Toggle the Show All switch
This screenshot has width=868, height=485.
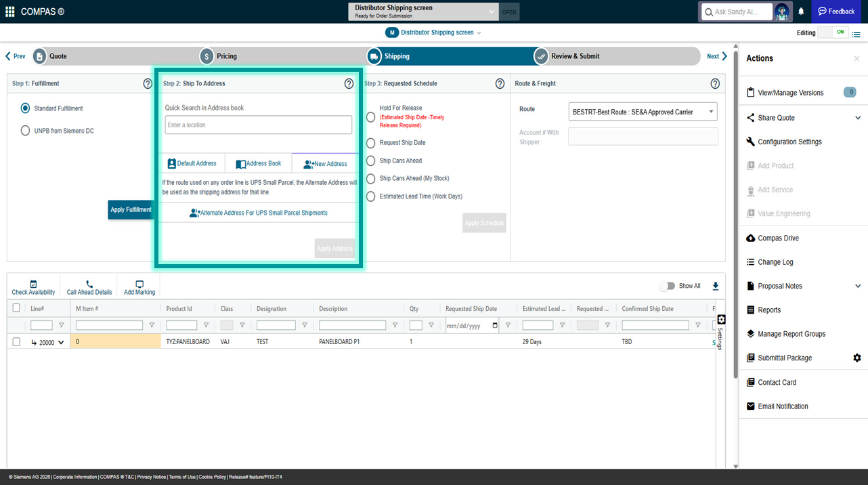point(668,286)
